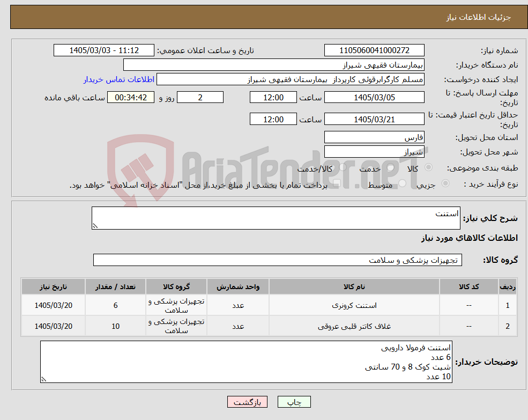528x420 pixels.
Task: Click the price validity date 1405/03/21
Action: point(374,119)
